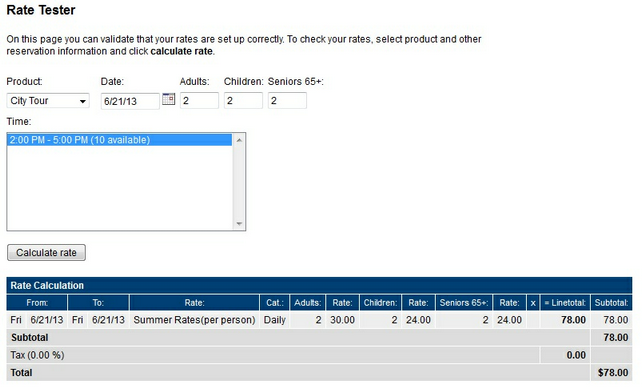
Task: Click the Rate Calculation table header
Action: pos(319,285)
